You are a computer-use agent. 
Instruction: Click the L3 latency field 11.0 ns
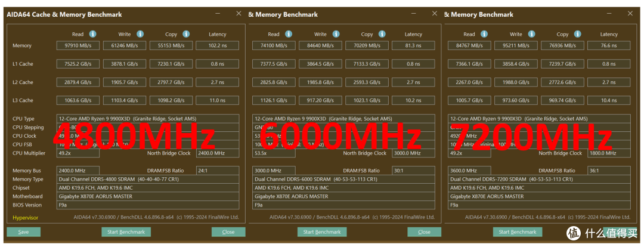click(x=217, y=100)
